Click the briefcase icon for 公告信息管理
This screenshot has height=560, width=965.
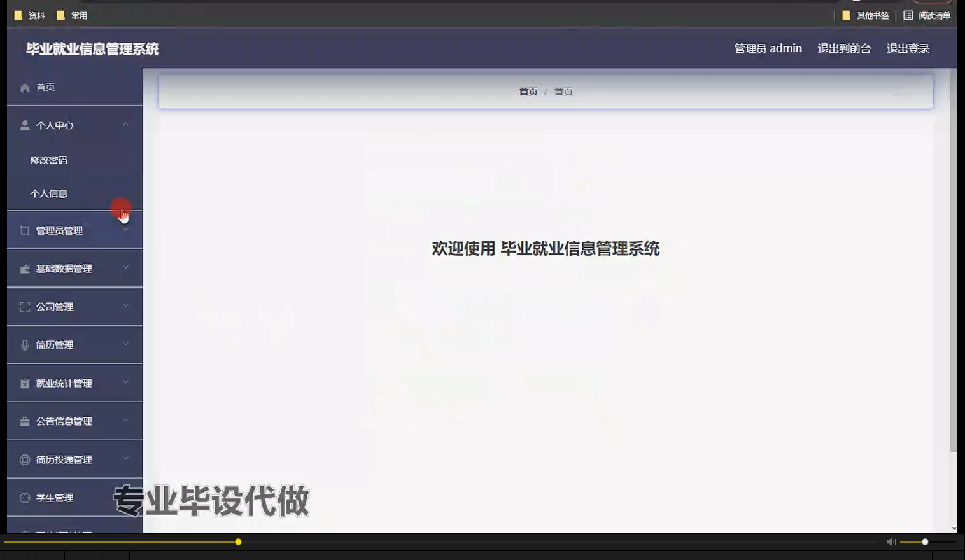(x=24, y=421)
